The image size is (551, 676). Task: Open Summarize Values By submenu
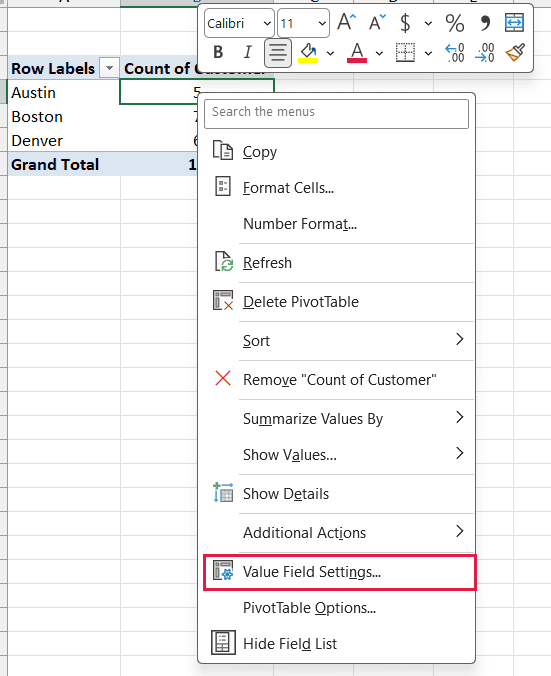336,419
